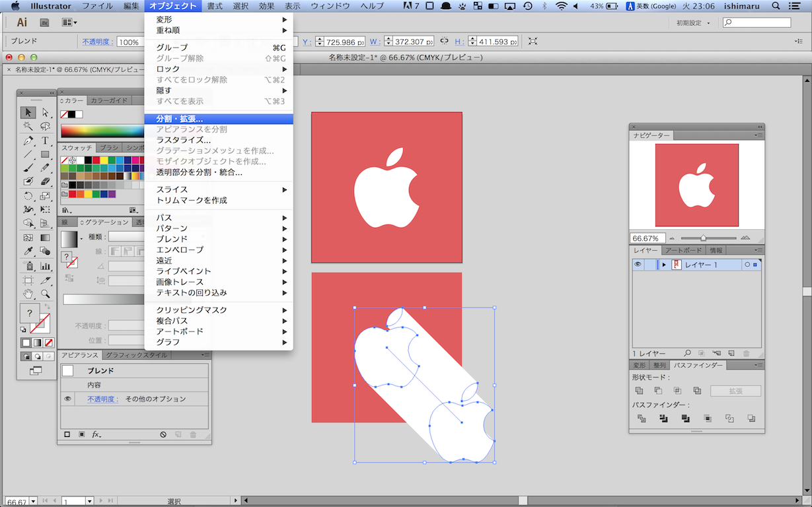The width and height of the screenshot is (812, 507).
Task: Select the Mesh tool
Action: [x=28, y=238]
